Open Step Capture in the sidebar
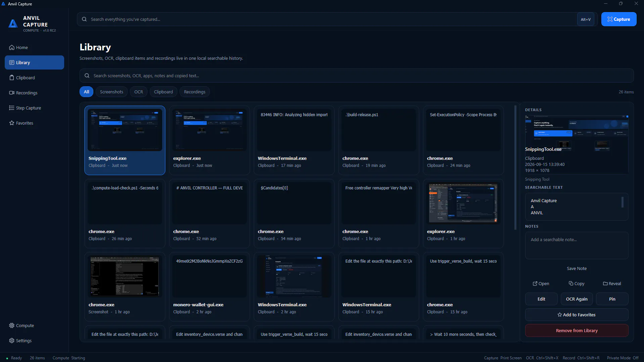Image resolution: width=644 pixels, height=362 pixels. tap(34, 108)
